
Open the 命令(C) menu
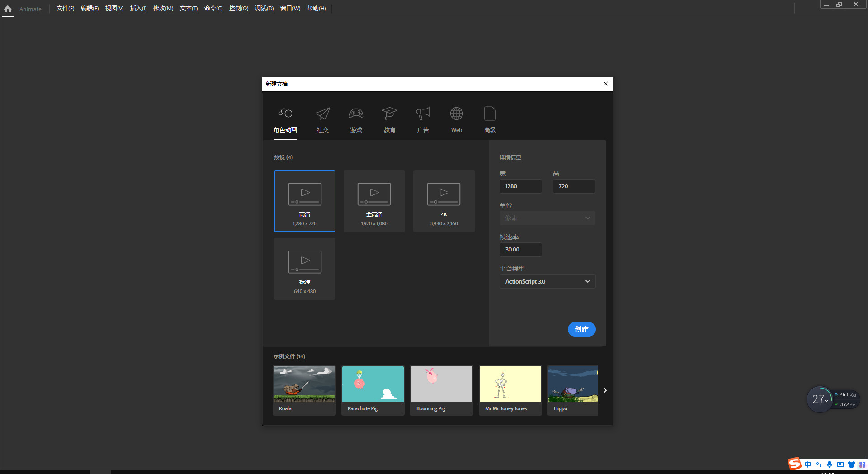(x=213, y=9)
